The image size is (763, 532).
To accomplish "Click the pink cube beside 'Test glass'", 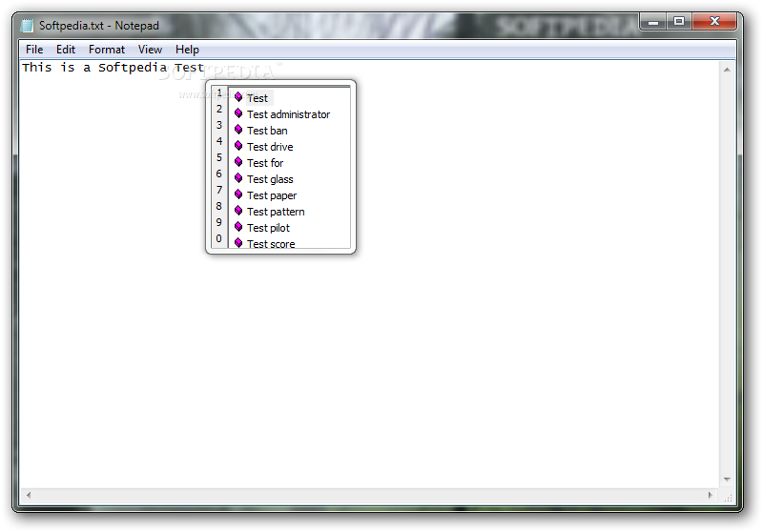I will click(238, 178).
